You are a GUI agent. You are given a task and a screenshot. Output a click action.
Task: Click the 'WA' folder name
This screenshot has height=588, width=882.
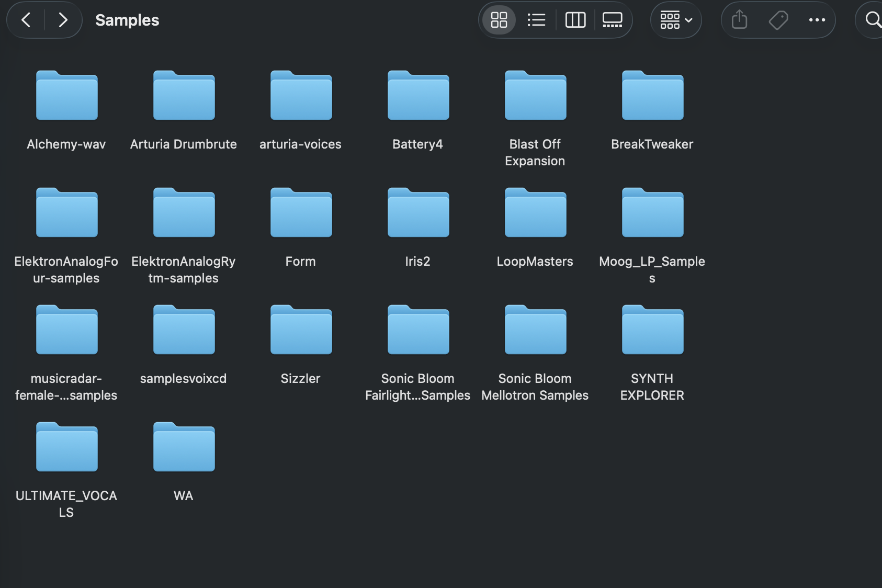click(x=184, y=496)
